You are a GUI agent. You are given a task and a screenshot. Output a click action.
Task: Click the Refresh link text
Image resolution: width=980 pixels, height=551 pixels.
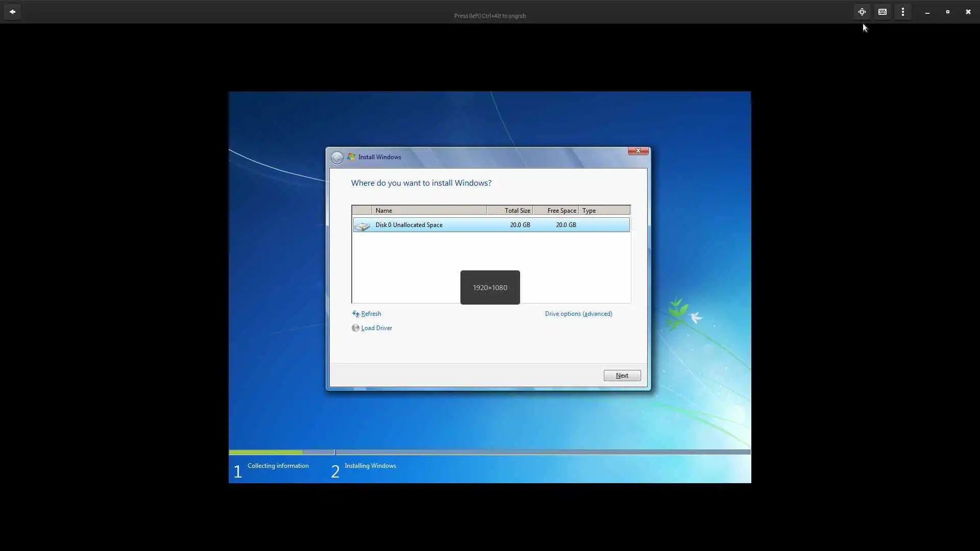tap(371, 314)
